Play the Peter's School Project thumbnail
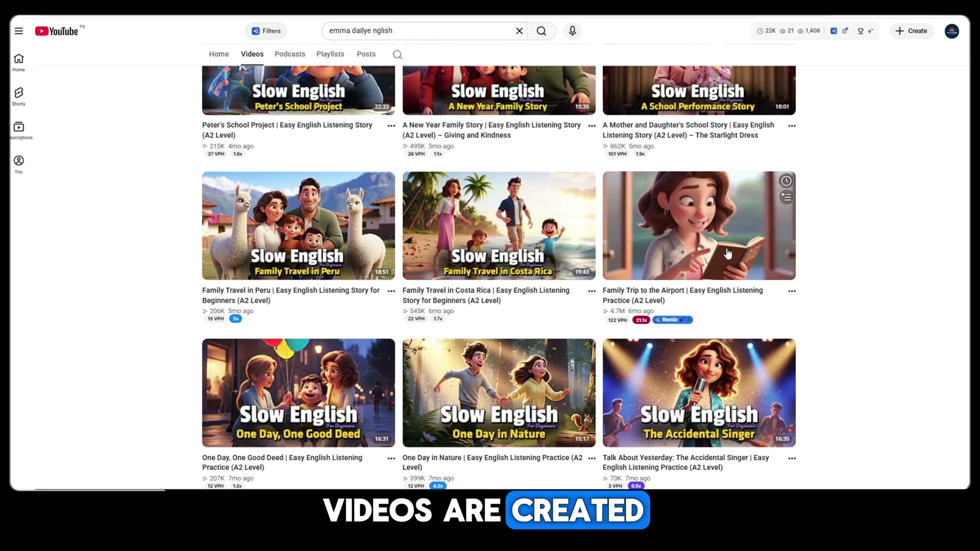Image resolution: width=980 pixels, height=551 pixels. pyautogui.click(x=299, y=90)
